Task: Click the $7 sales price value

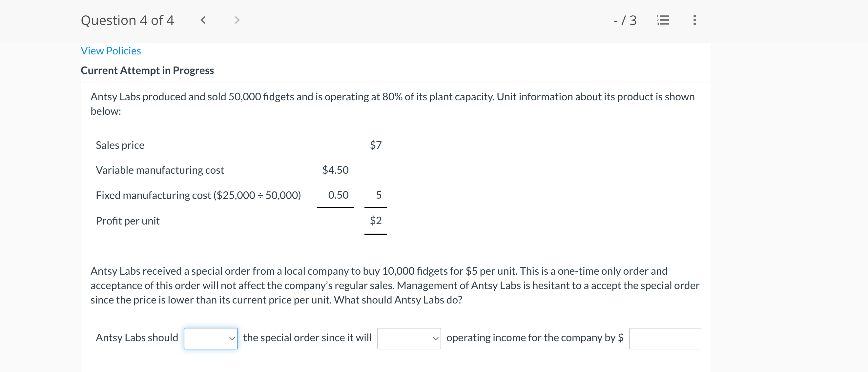Action: (x=375, y=145)
